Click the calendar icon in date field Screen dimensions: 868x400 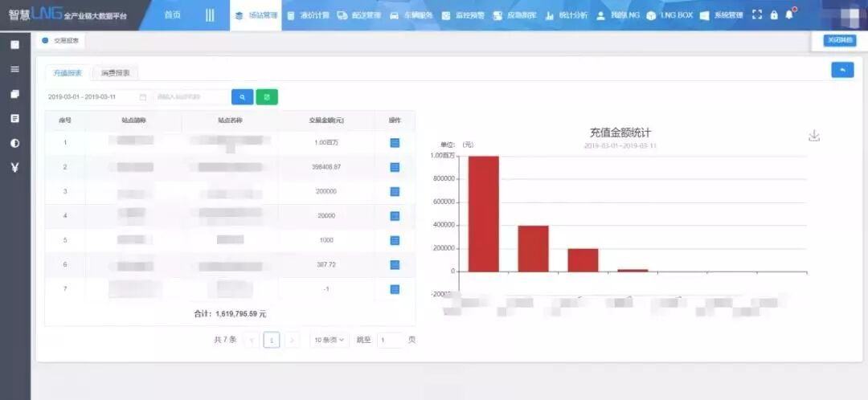pos(143,97)
